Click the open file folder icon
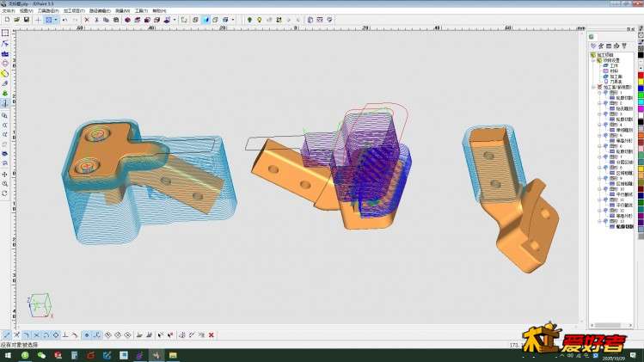 click(x=17, y=20)
